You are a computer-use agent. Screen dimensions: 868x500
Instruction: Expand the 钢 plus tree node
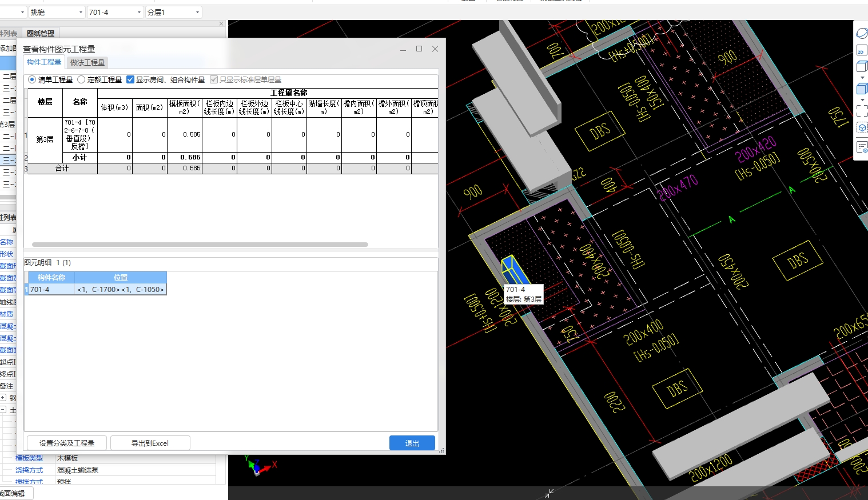tap(3, 397)
